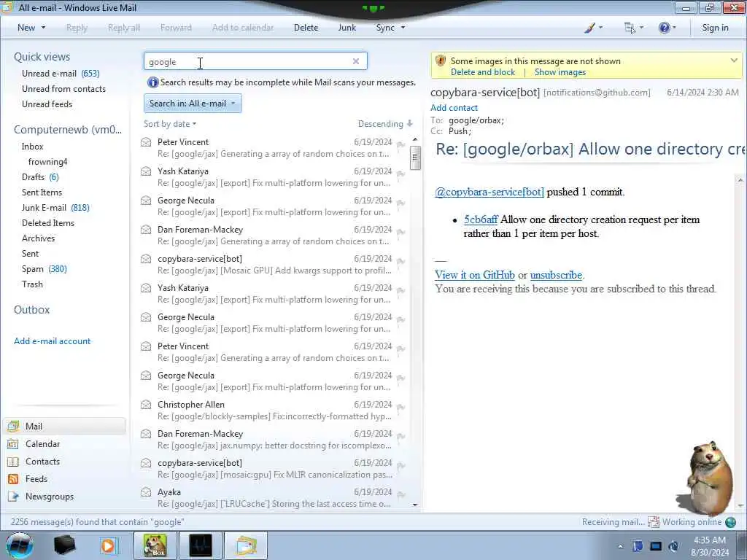Open the Spam folder
The height and width of the screenshot is (560, 747).
(x=44, y=269)
